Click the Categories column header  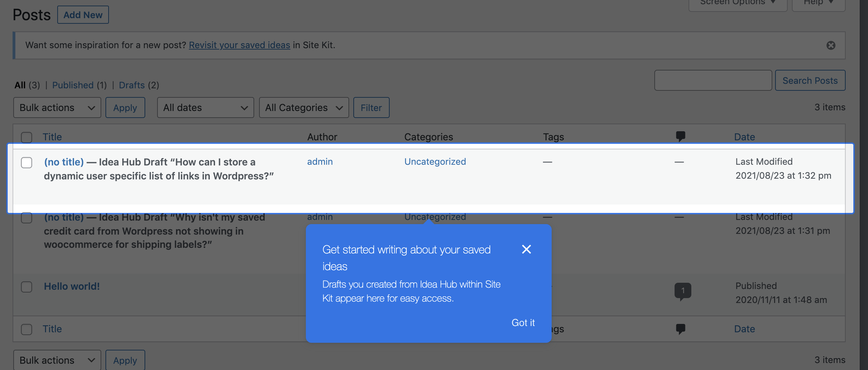point(428,137)
